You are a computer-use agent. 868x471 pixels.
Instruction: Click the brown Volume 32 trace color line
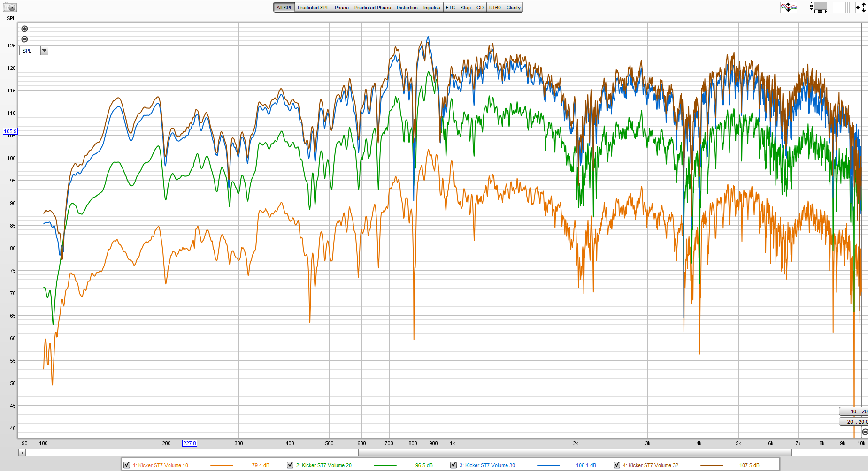[x=712, y=465]
